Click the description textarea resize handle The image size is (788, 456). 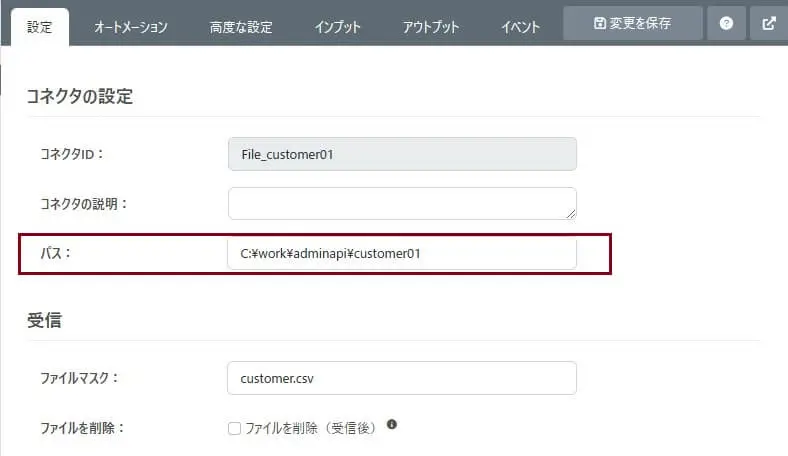571,214
